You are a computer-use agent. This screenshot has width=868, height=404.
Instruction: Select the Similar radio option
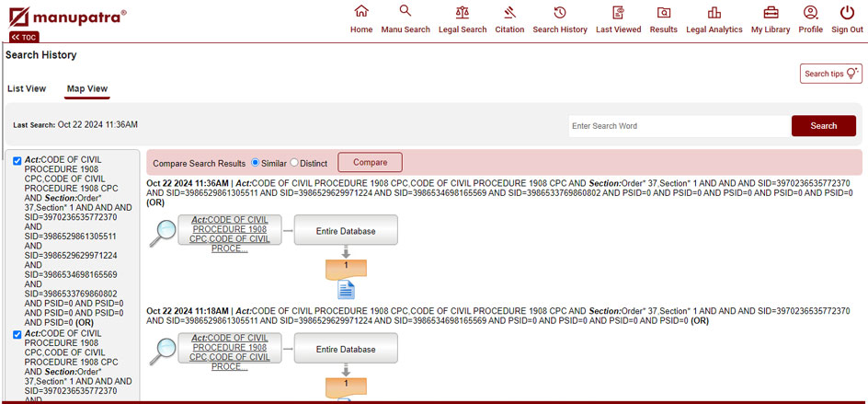(x=256, y=163)
